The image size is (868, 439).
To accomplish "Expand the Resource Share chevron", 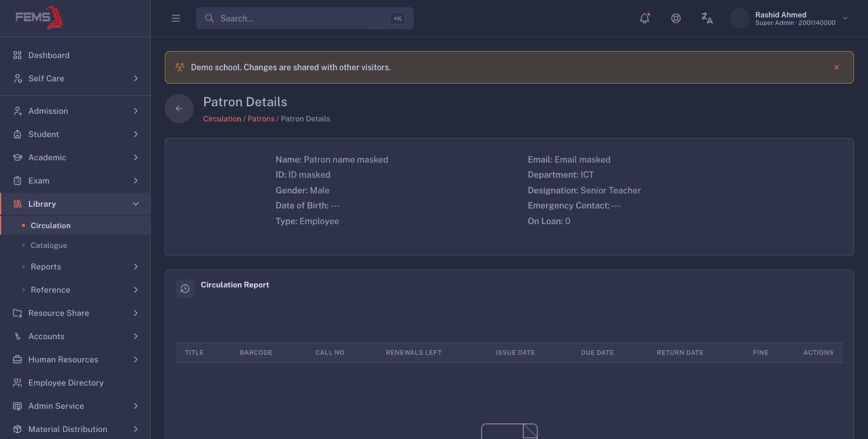I will click(x=136, y=313).
